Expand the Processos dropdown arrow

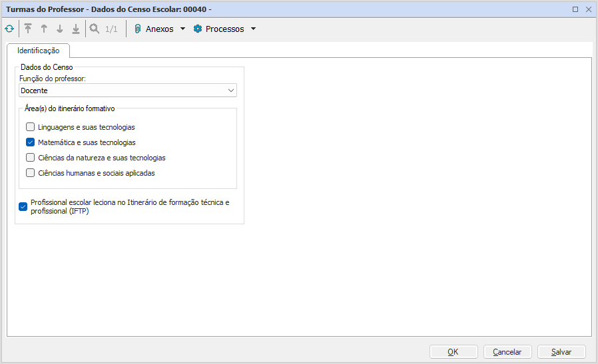pyautogui.click(x=253, y=29)
